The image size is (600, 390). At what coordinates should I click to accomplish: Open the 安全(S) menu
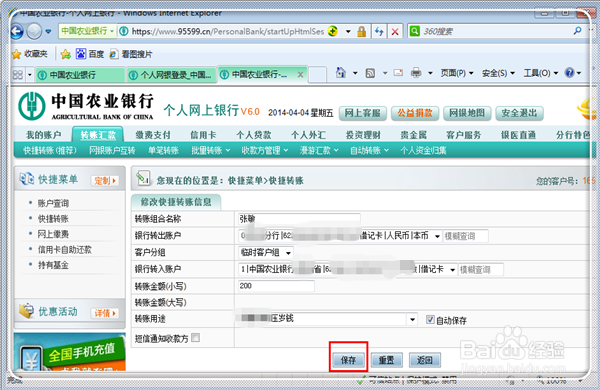[498, 73]
